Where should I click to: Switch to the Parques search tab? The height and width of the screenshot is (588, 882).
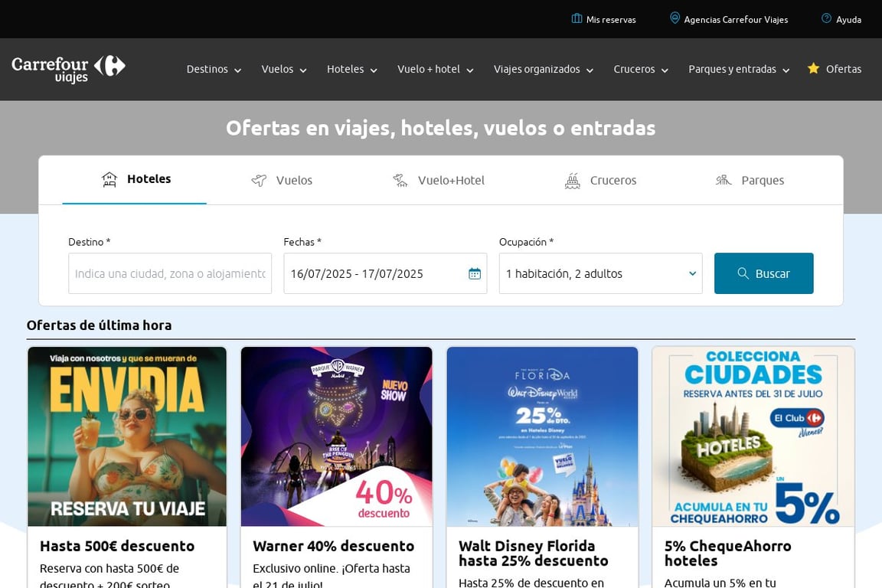coord(750,180)
